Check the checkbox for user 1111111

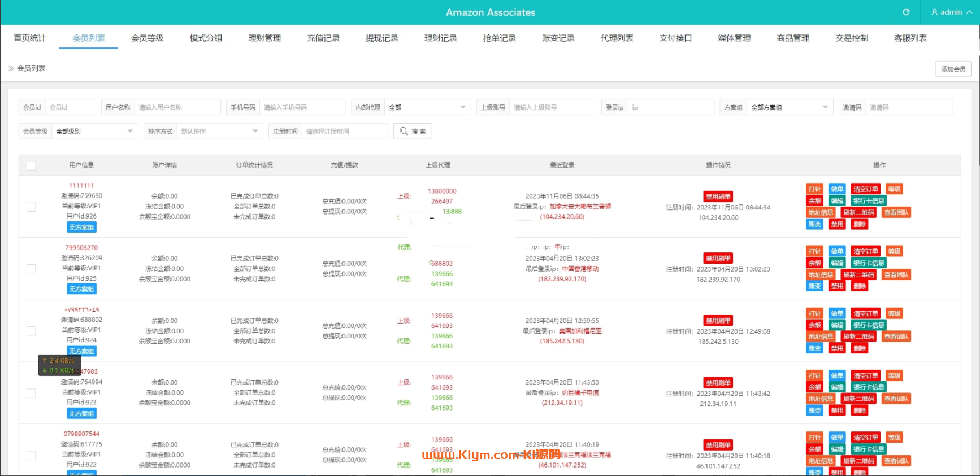(31, 207)
